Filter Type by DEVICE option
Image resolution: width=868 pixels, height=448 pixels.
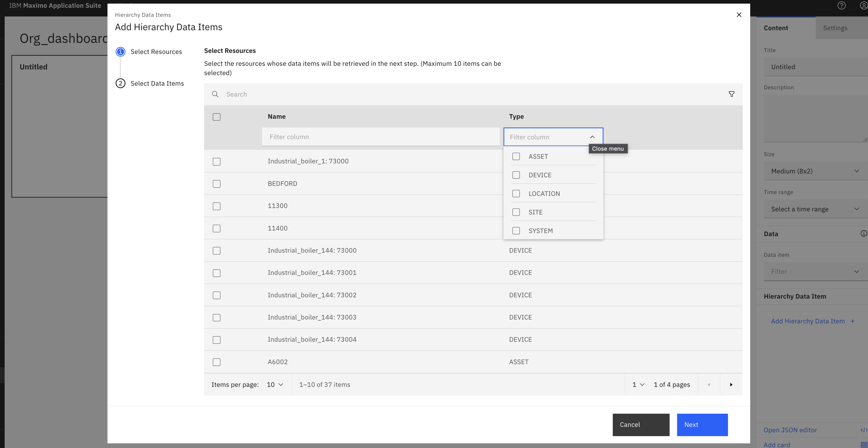(x=553, y=175)
